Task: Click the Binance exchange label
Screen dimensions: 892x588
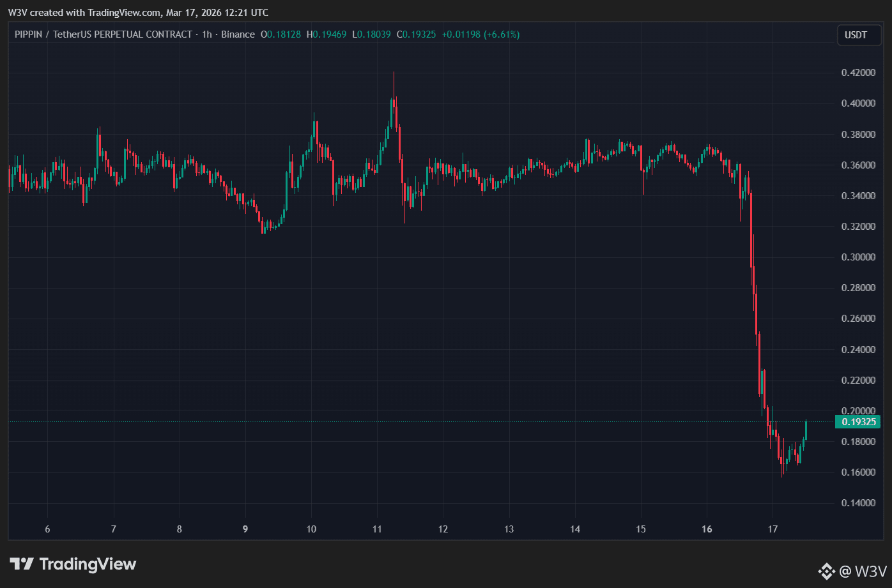Action: coord(238,34)
